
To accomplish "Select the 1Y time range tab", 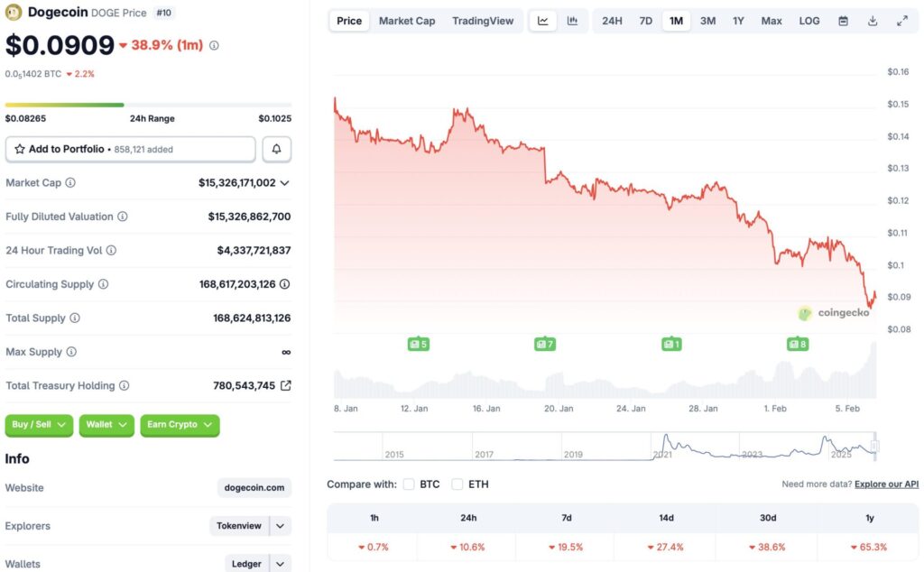I will click(738, 20).
